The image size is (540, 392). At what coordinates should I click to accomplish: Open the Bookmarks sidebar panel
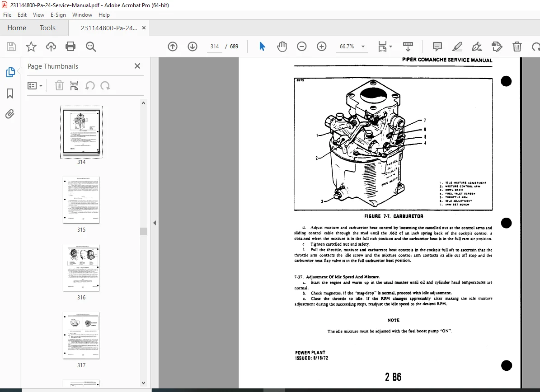pos(10,93)
